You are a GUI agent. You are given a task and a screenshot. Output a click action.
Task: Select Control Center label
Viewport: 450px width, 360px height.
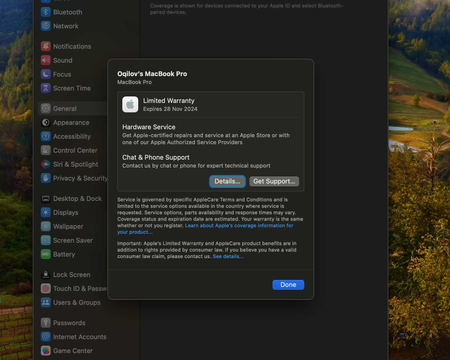pos(75,150)
